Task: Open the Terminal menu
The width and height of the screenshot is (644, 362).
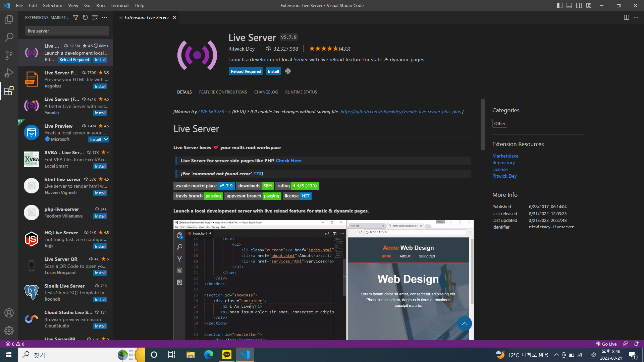Action: (x=119, y=5)
